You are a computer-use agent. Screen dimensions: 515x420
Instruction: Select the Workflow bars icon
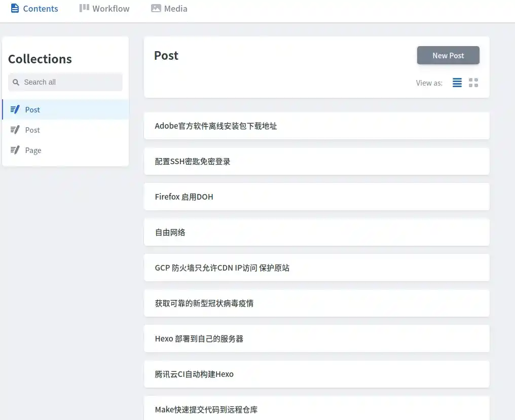point(84,8)
